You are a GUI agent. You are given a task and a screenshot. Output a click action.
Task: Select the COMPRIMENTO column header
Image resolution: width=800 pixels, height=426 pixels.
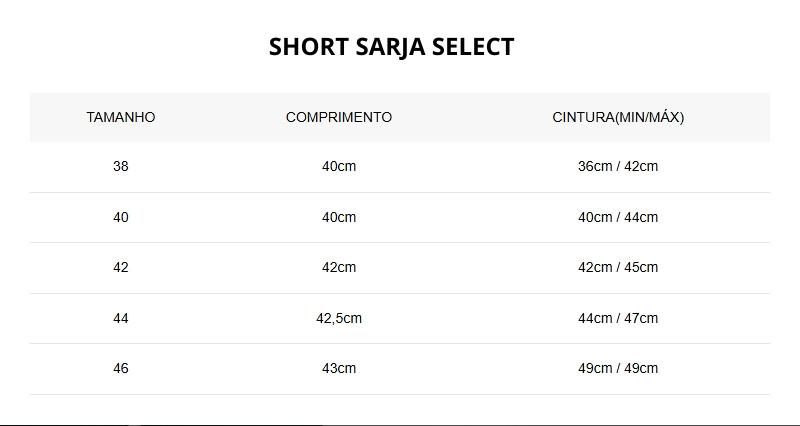[x=339, y=117]
